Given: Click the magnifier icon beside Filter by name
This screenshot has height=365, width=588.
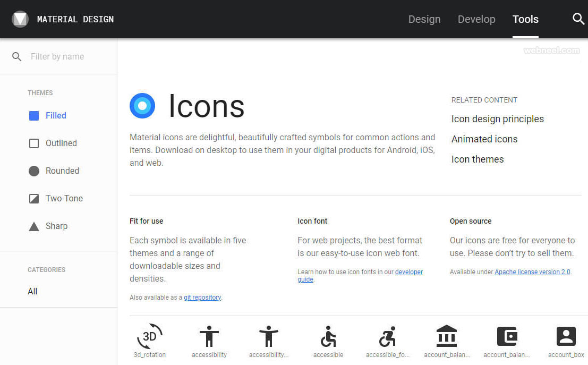Looking at the screenshot, I should [x=16, y=57].
